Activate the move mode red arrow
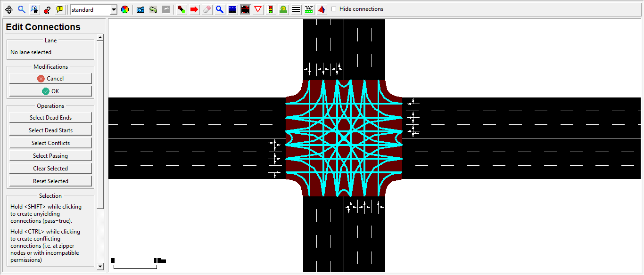The image size is (644, 275). (194, 9)
